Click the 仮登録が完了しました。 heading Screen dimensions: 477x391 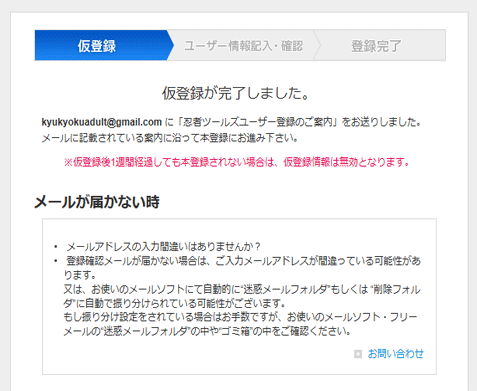(236, 93)
